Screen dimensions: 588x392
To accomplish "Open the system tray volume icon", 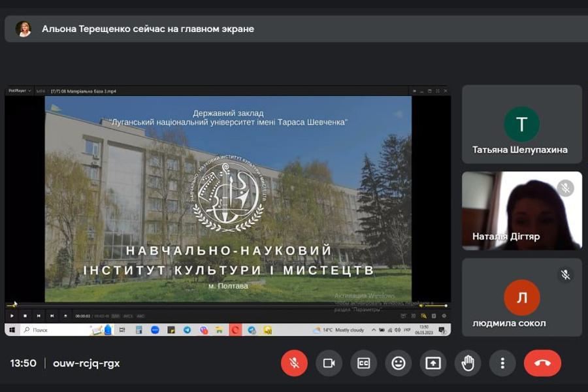I will click(397, 330).
